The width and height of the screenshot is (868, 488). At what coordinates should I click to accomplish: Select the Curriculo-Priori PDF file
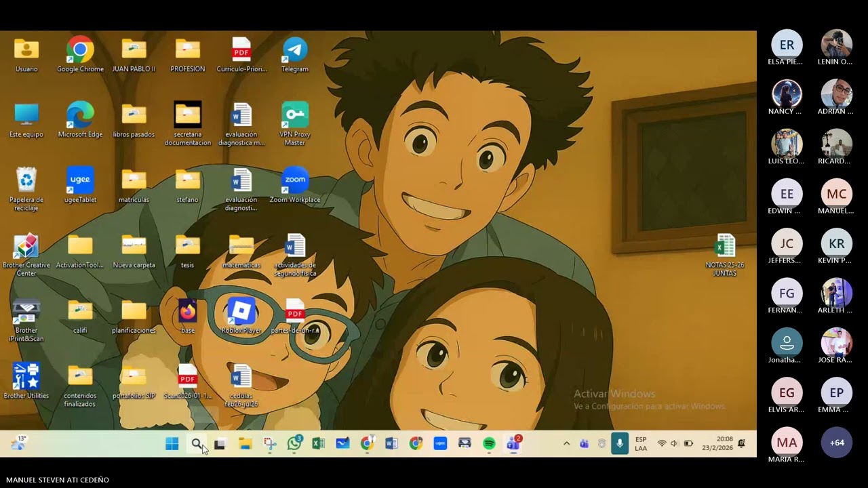click(241, 54)
